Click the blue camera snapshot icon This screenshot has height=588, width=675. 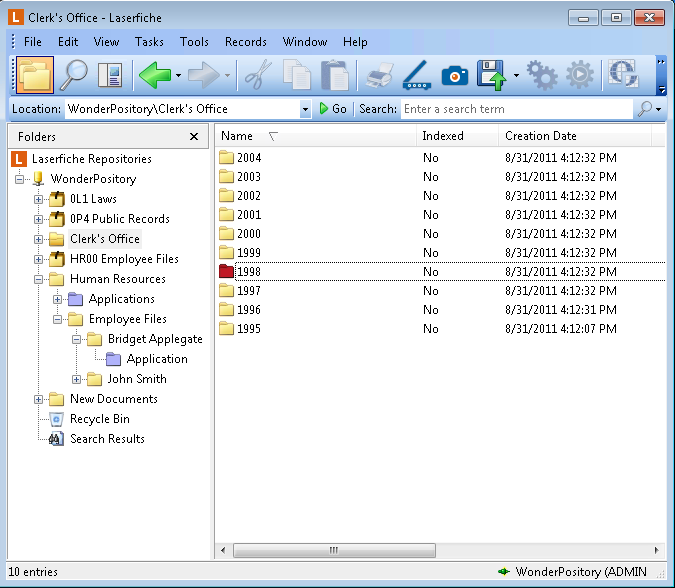pyautogui.click(x=455, y=76)
